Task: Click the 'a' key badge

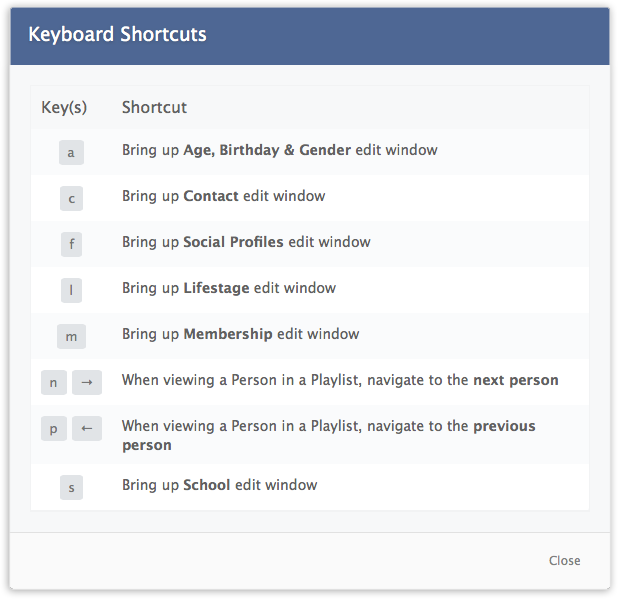Action: [71, 153]
